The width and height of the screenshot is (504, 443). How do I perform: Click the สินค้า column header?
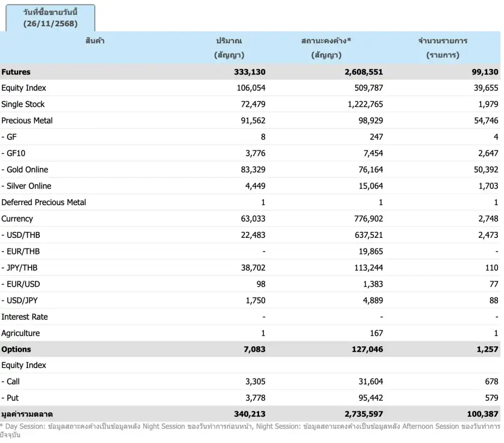(95, 41)
